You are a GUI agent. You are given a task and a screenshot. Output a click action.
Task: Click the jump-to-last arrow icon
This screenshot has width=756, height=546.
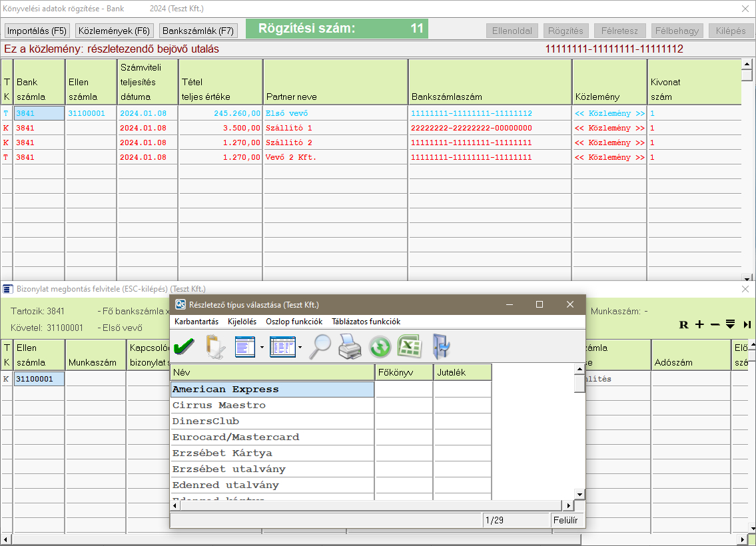[x=747, y=325]
